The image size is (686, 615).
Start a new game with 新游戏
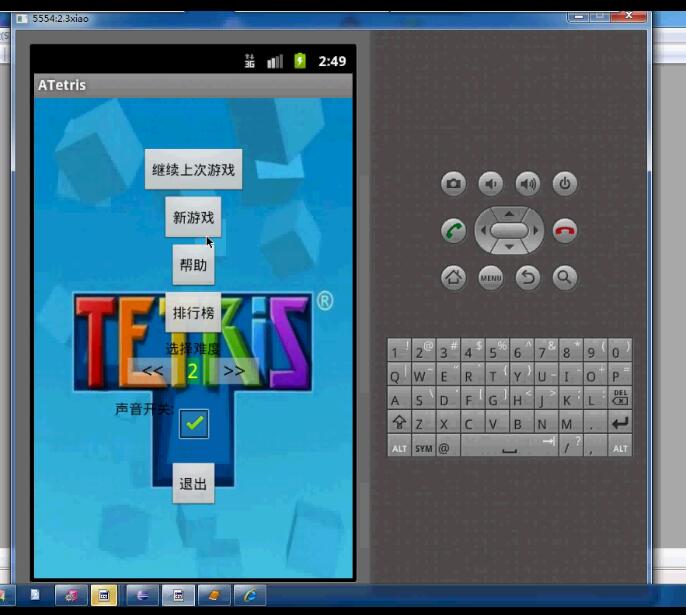(x=193, y=217)
